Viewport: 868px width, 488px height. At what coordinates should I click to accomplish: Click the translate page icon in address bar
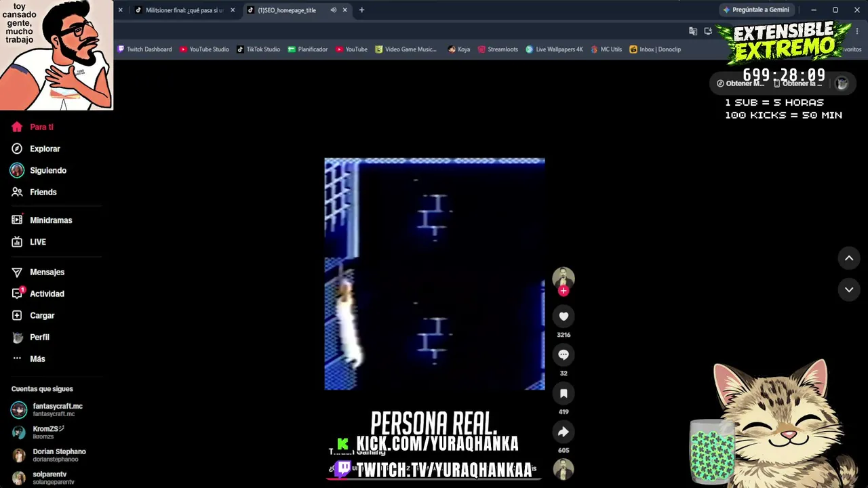(x=693, y=31)
